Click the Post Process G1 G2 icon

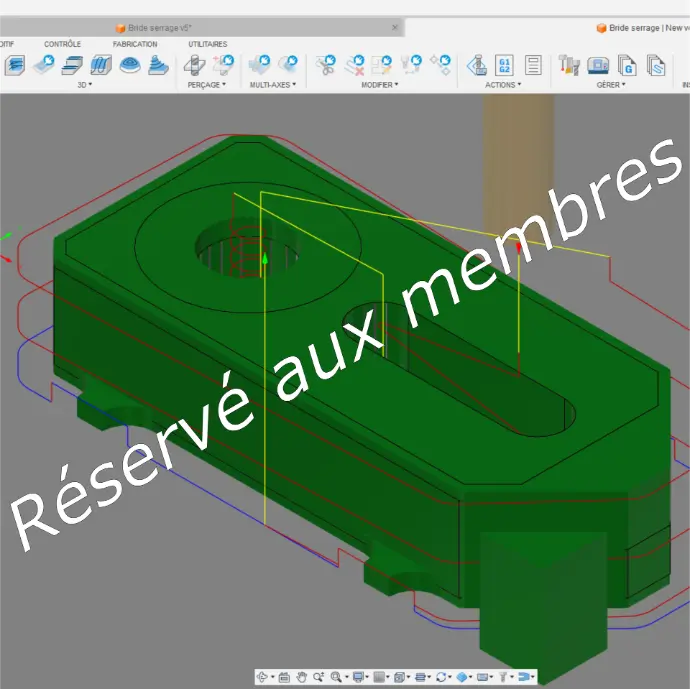pyautogui.click(x=505, y=66)
